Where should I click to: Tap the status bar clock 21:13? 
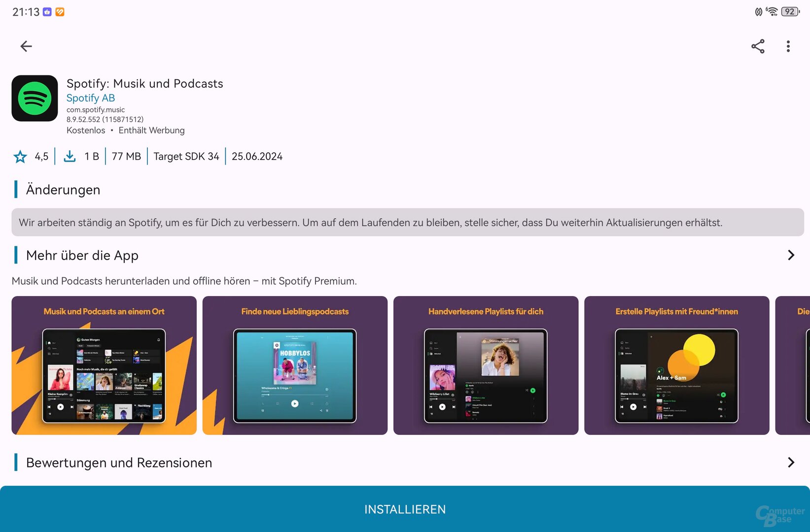(26, 12)
